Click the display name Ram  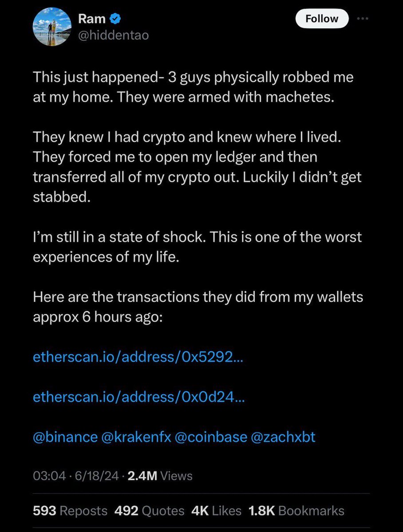(91, 19)
